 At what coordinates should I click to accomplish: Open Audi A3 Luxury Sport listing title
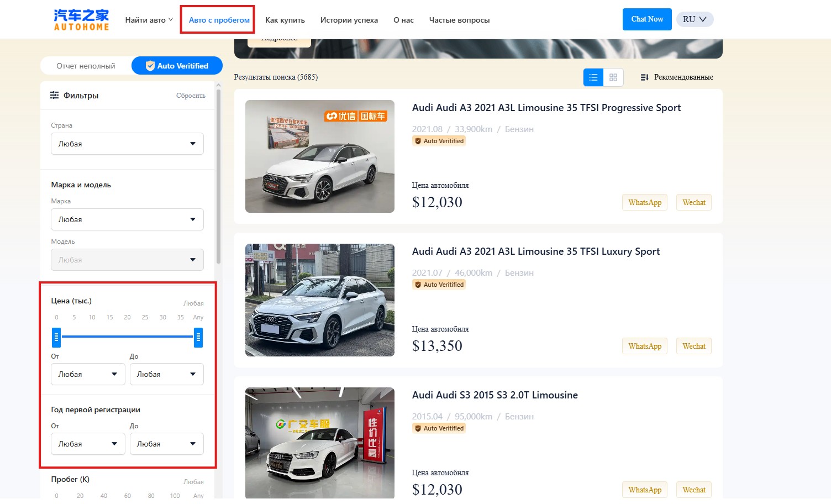pyautogui.click(x=536, y=251)
